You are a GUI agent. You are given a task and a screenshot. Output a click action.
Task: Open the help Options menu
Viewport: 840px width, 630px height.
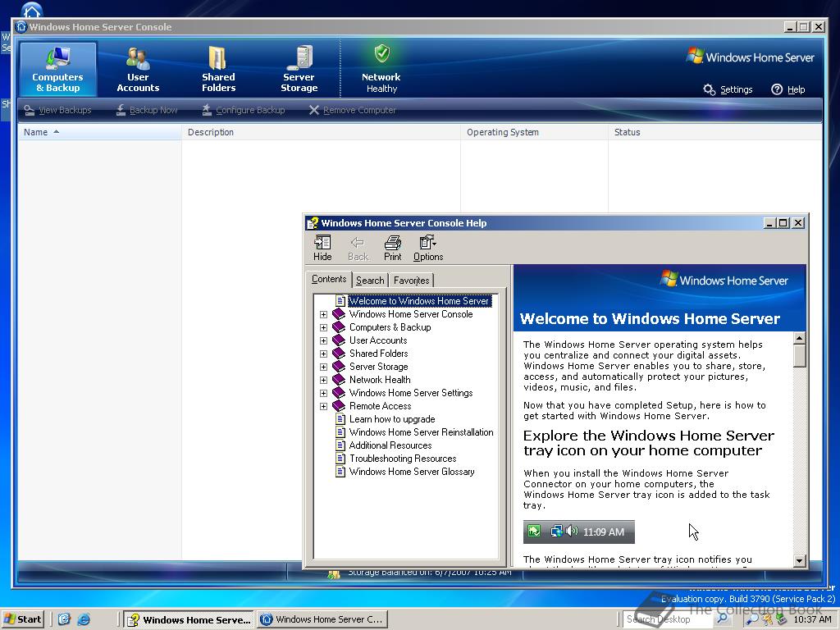[428, 248]
